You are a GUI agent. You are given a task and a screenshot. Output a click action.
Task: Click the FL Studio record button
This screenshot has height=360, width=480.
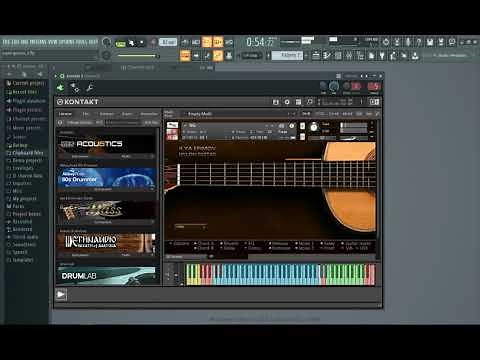(153, 43)
